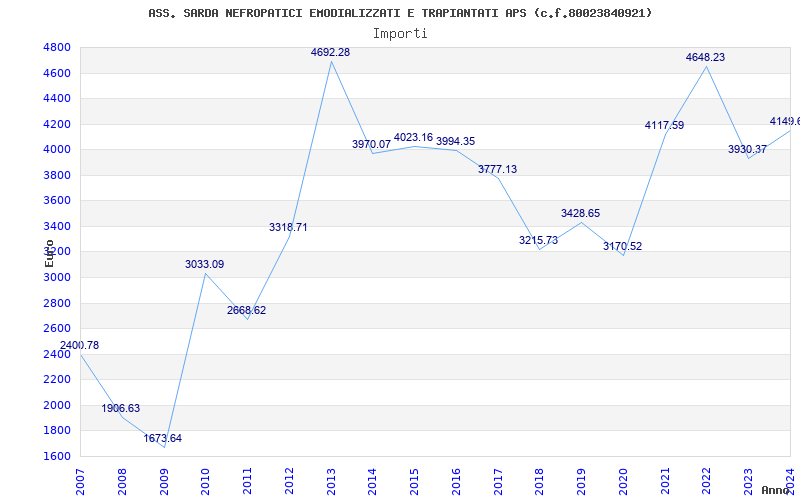This screenshot has width=800, height=500.
Task: Click the data label 3994.35
Action: [456, 141]
